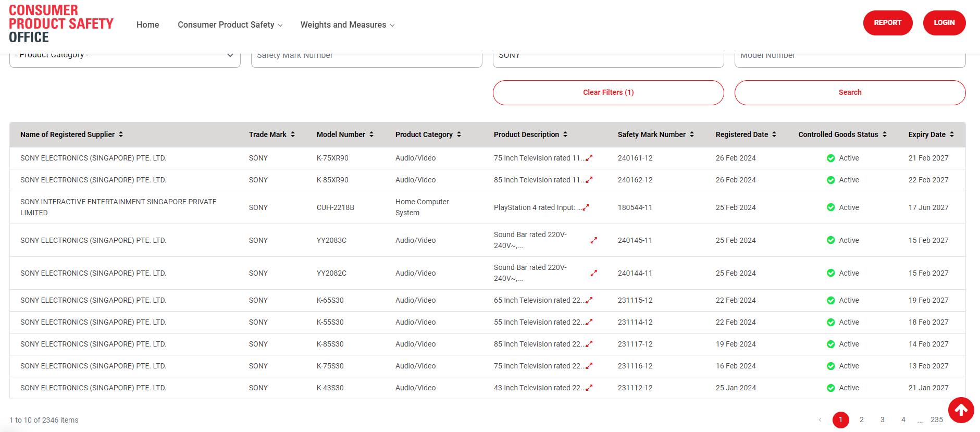980x432 pixels.
Task: Select safety mark number 231117-12
Action: [x=635, y=344]
